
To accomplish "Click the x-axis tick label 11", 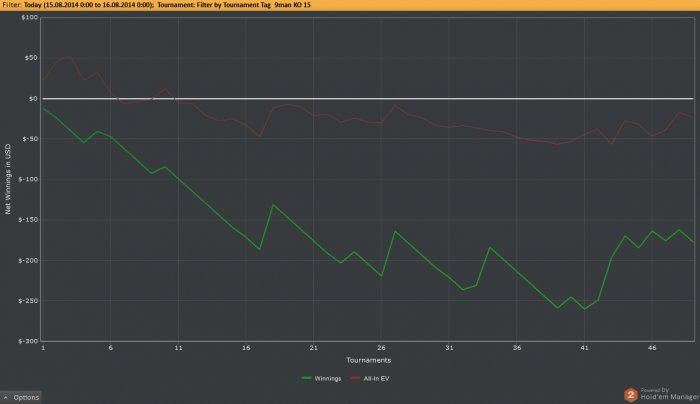I will click(x=179, y=347).
